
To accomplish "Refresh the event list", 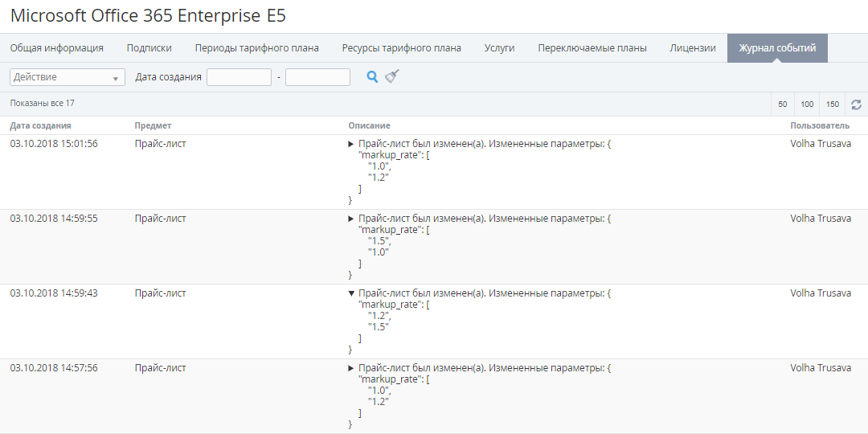I will click(x=857, y=104).
